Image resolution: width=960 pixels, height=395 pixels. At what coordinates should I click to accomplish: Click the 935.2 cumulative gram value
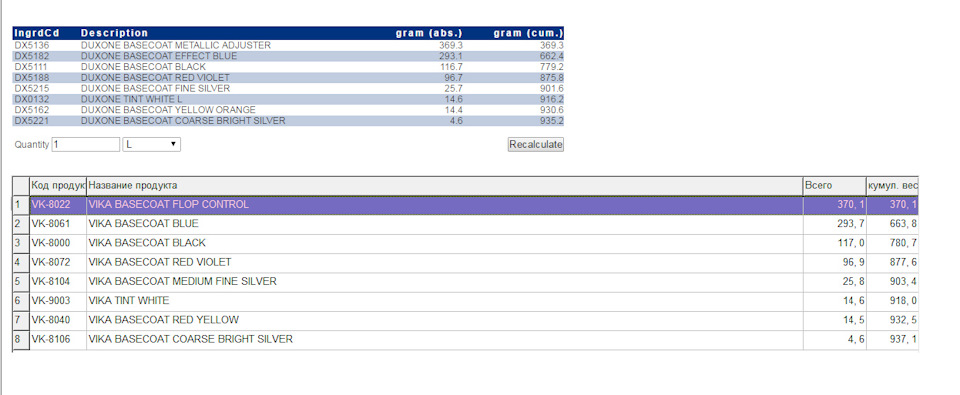click(551, 121)
